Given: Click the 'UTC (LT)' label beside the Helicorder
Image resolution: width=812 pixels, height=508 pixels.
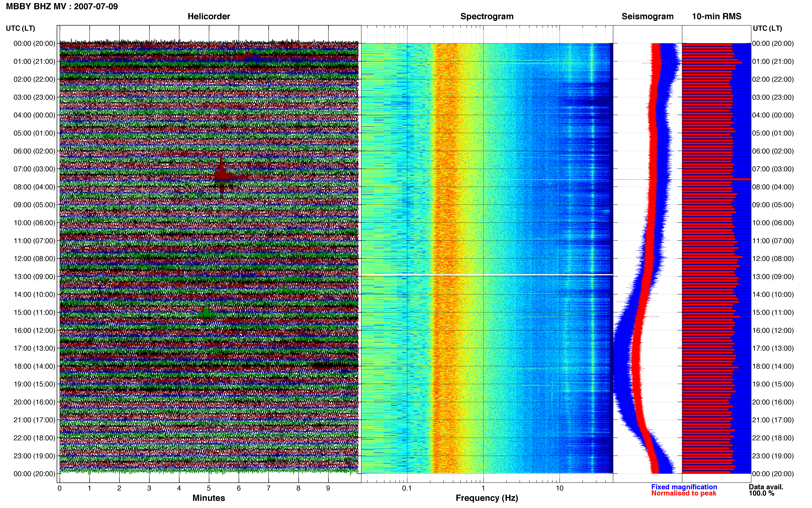Looking at the screenshot, I should pos(21,28).
